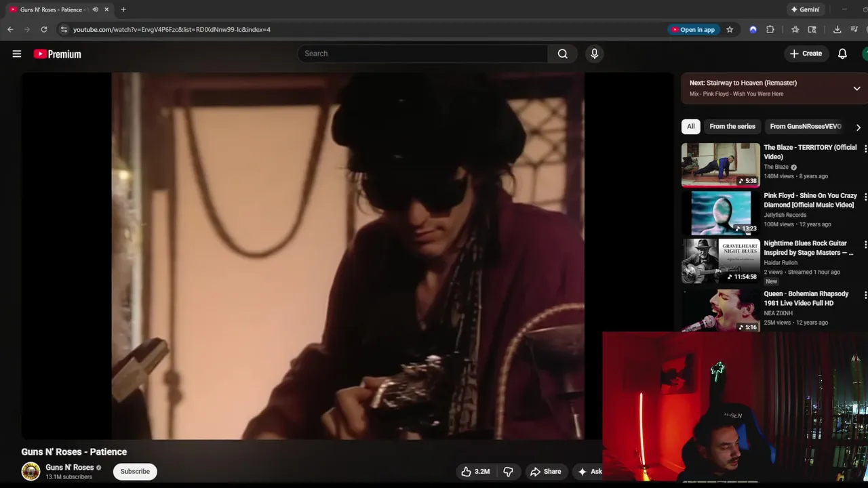This screenshot has width=868, height=488.
Task: Click Guns N' Roses channel name
Action: tap(69, 468)
